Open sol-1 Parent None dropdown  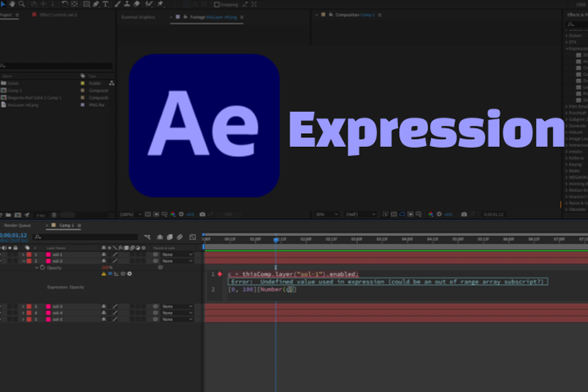click(177, 255)
